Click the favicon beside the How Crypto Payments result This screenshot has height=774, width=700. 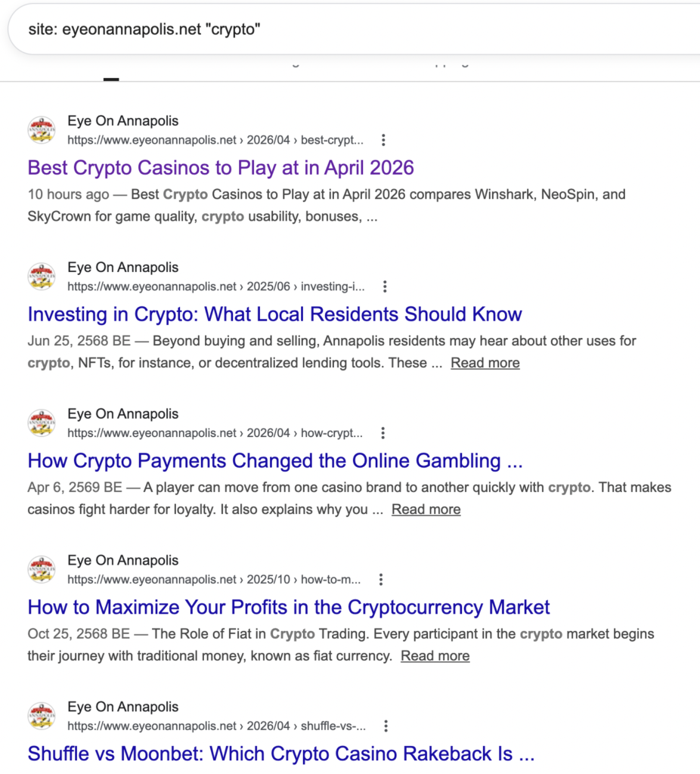coord(42,423)
